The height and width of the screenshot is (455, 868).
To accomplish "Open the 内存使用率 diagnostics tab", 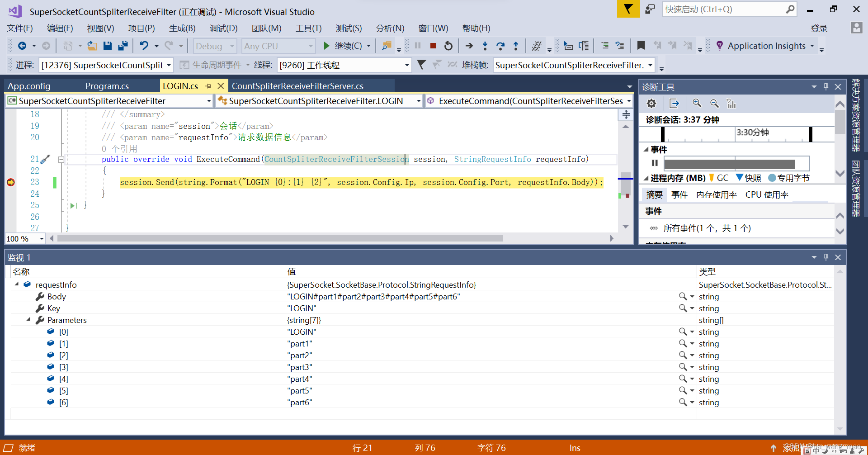I will 717,194.
